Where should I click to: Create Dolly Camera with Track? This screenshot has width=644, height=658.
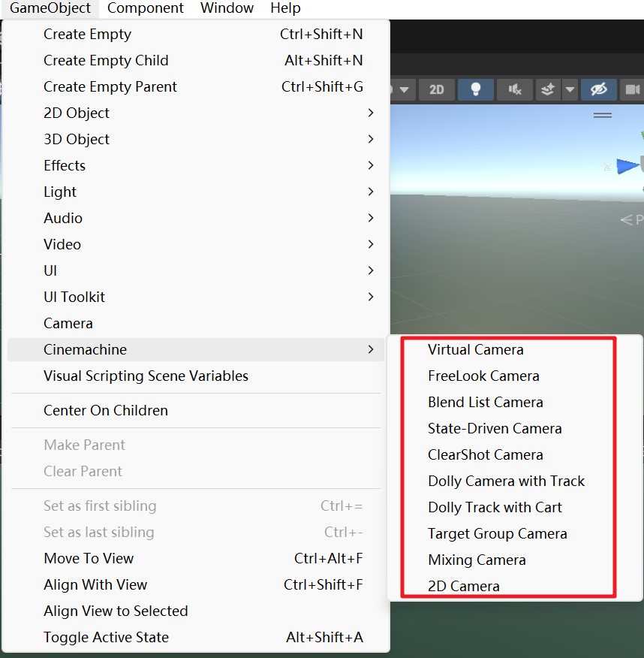point(514,481)
